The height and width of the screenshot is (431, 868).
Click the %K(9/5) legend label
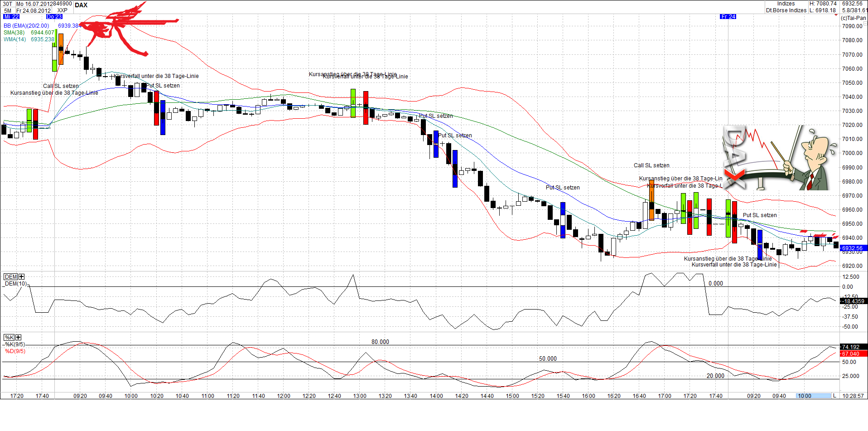(x=15, y=344)
